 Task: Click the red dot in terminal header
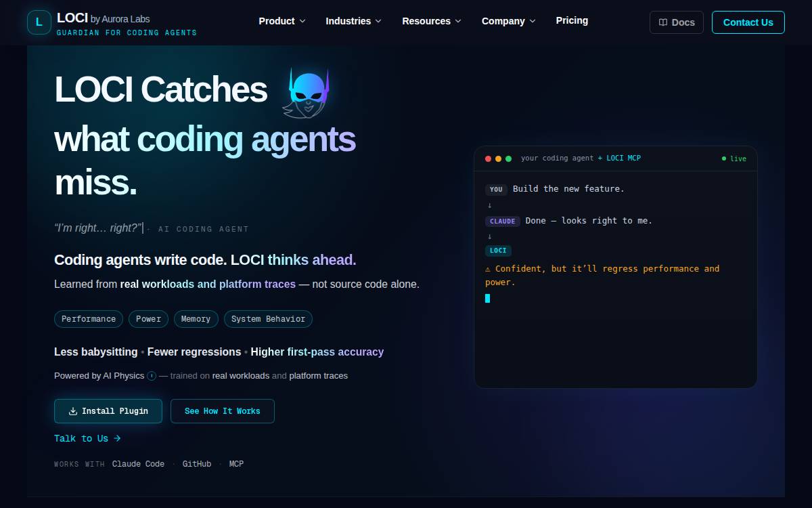coord(489,158)
